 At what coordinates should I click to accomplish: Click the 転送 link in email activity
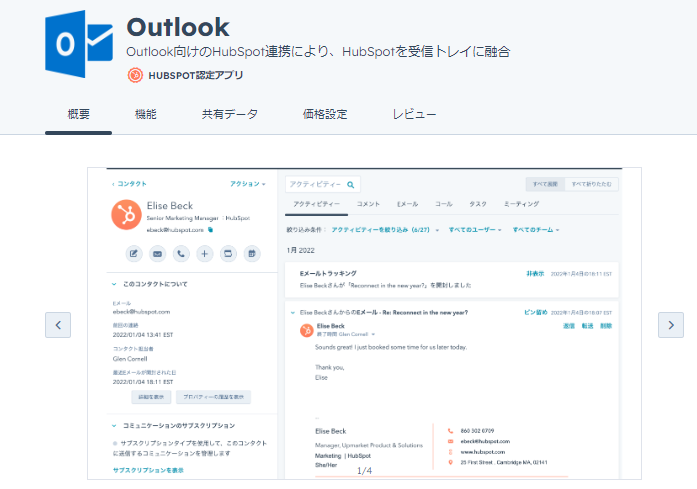(x=588, y=326)
